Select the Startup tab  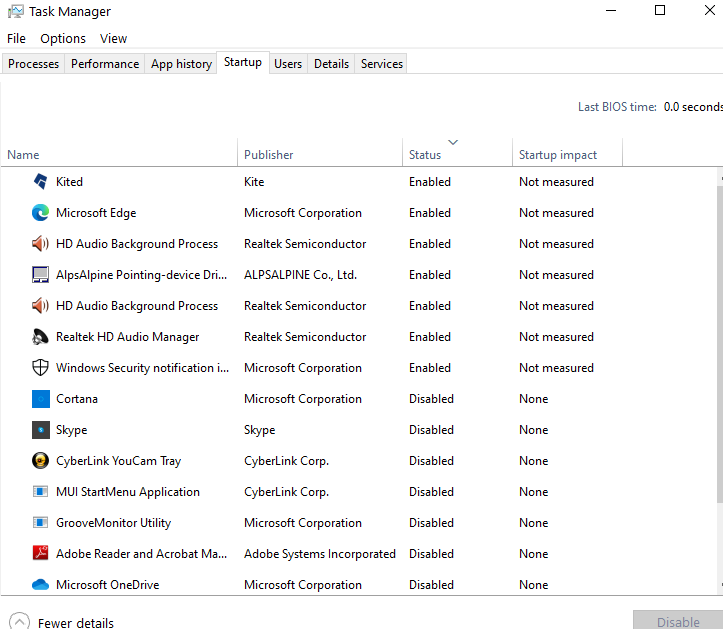pos(243,62)
